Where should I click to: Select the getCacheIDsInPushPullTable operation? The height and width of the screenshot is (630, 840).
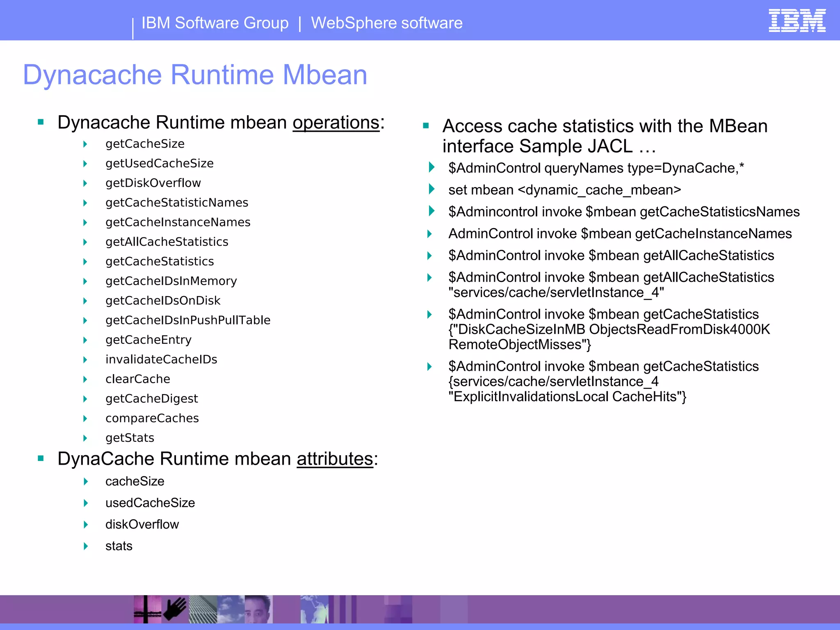pos(188,320)
